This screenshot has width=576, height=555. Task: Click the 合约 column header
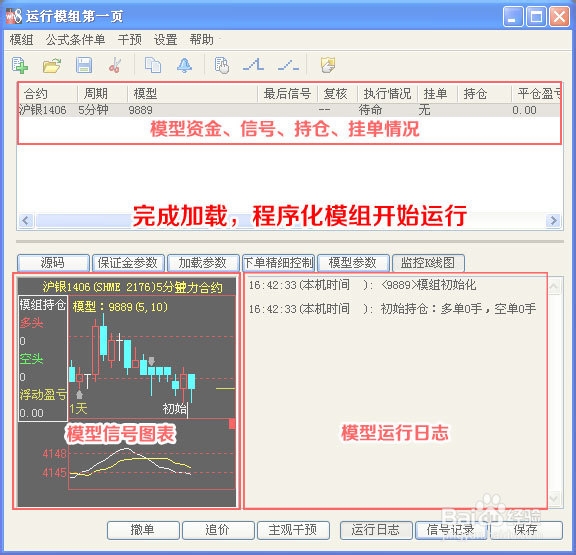pyautogui.click(x=48, y=94)
